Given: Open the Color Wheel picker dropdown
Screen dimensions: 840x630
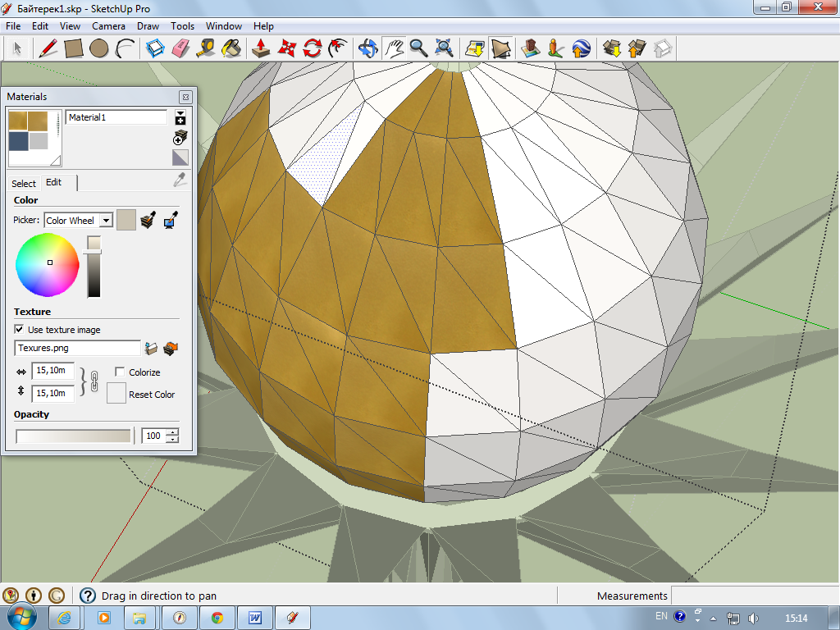Looking at the screenshot, I should pos(105,221).
